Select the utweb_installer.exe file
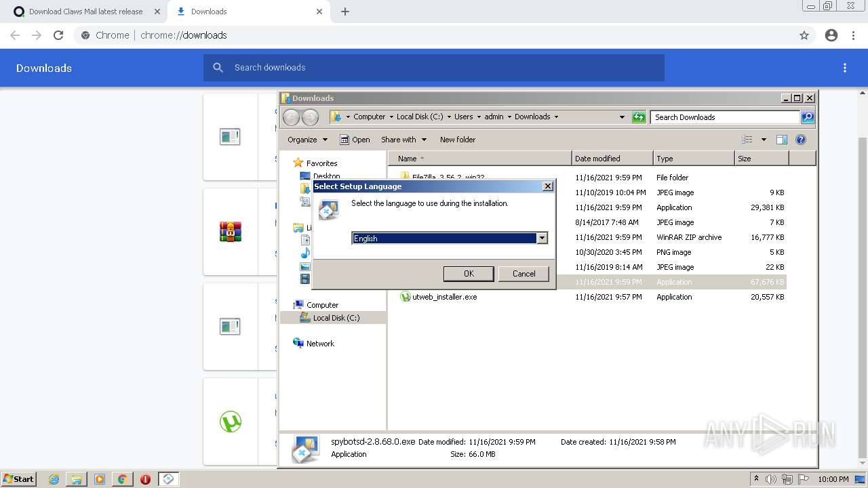 [444, 297]
